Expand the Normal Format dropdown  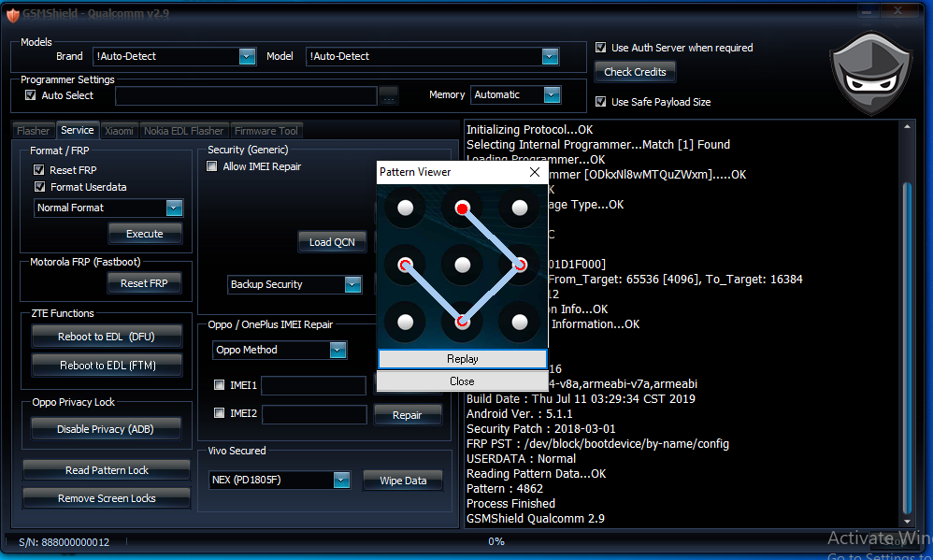pyautogui.click(x=174, y=208)
